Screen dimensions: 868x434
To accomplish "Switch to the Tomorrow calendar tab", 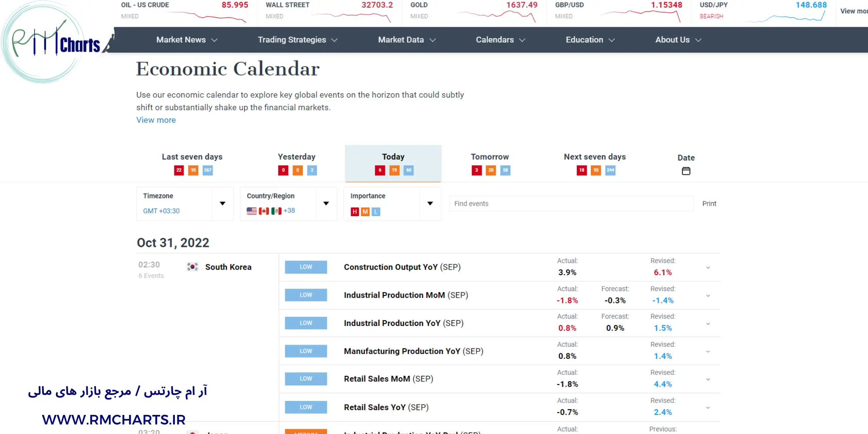I will pyautogui.click(x=490, y=157).
